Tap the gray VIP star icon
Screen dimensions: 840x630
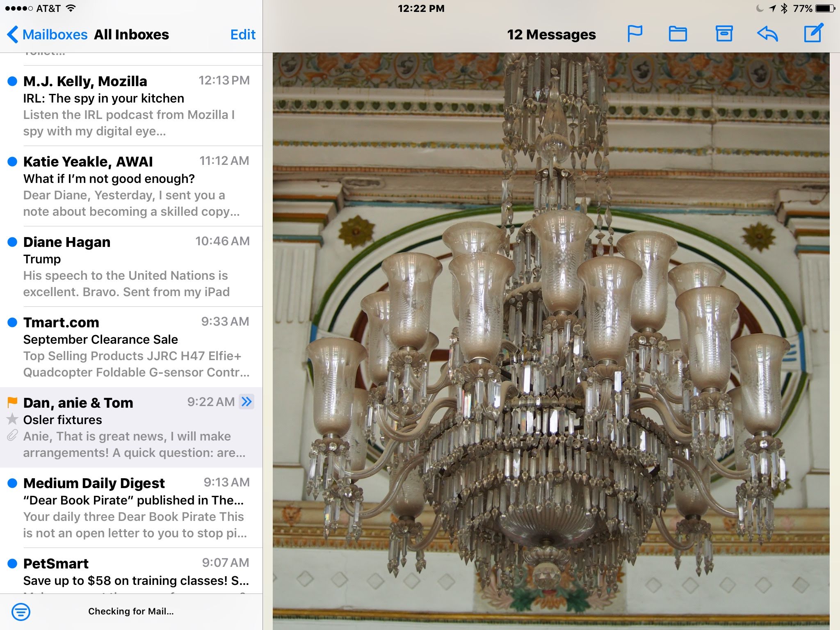[12, 419]
